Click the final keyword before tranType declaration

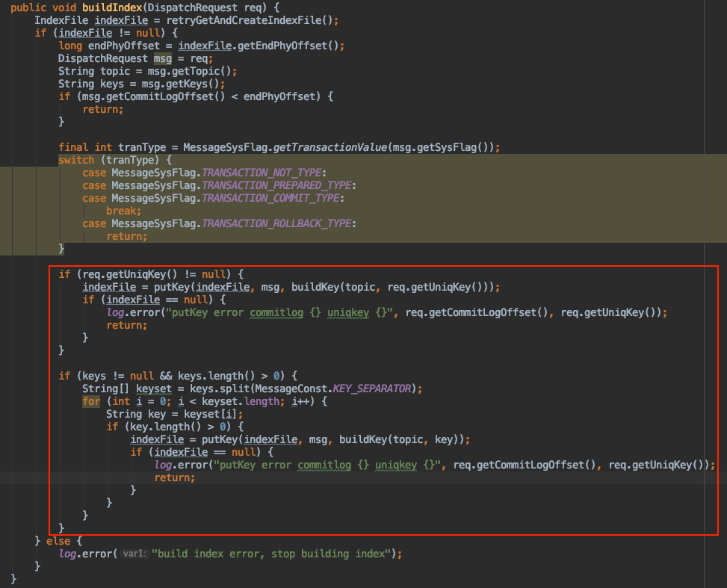(73, 147)
